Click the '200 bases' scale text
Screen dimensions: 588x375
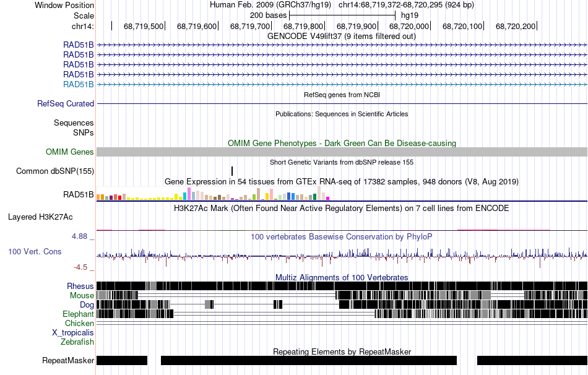coord(268,15)
